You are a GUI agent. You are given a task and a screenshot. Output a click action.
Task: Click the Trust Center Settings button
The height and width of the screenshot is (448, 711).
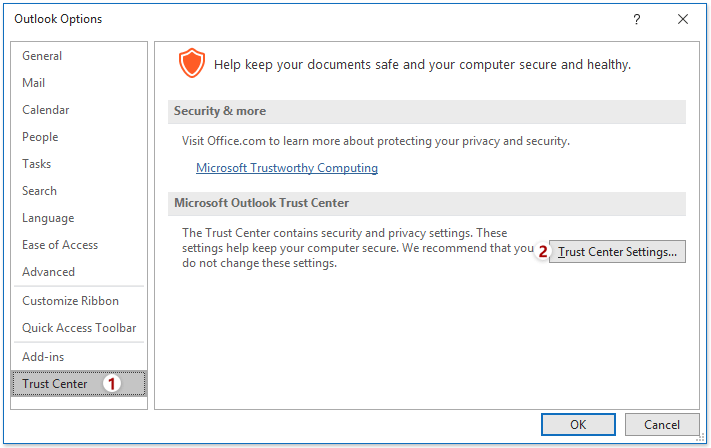pyautogui.click(x=617, y=252)
